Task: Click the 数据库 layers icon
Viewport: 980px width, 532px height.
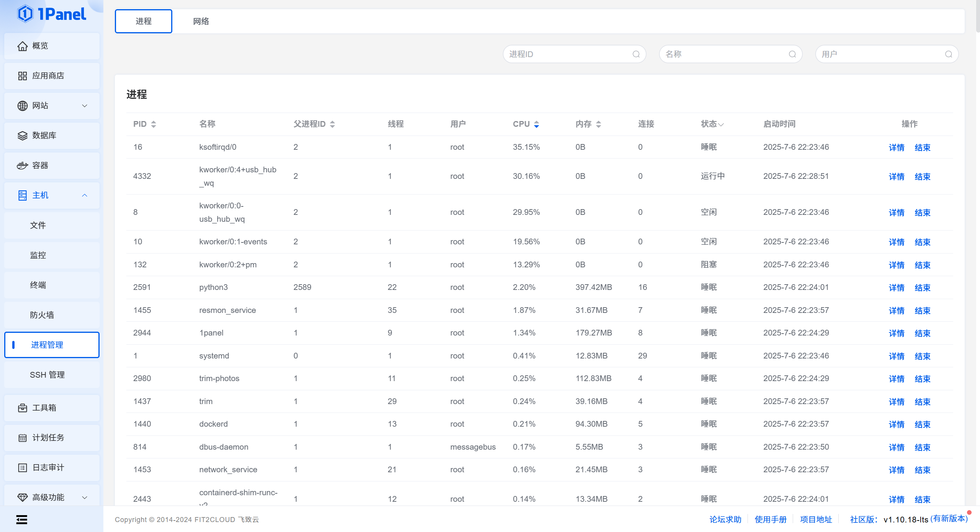Action: point(23,136)
